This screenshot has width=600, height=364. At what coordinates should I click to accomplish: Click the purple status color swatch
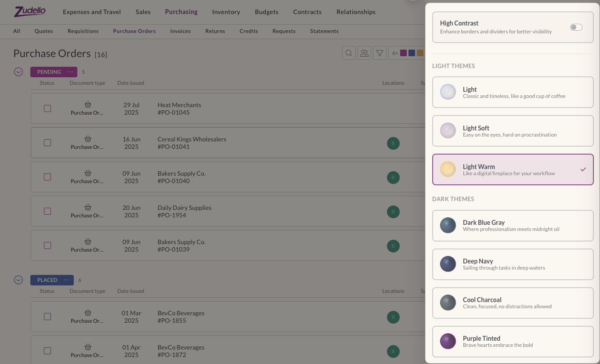pyautogui.click(x=403, y=53)
